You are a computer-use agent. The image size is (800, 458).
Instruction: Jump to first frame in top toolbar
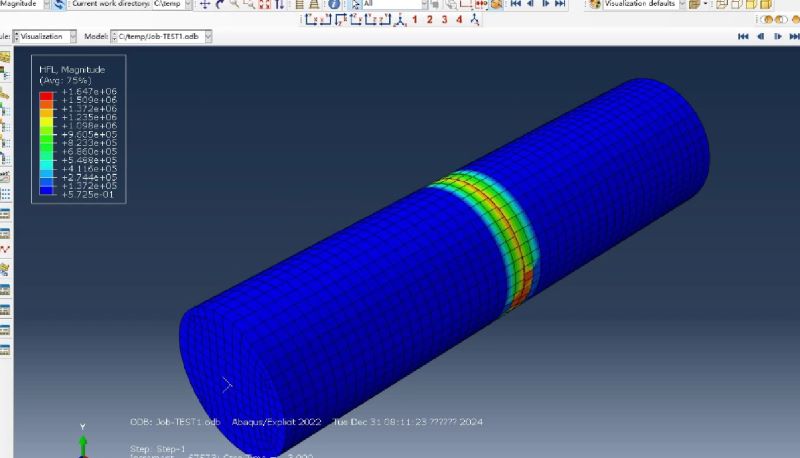tap(516, 4)
